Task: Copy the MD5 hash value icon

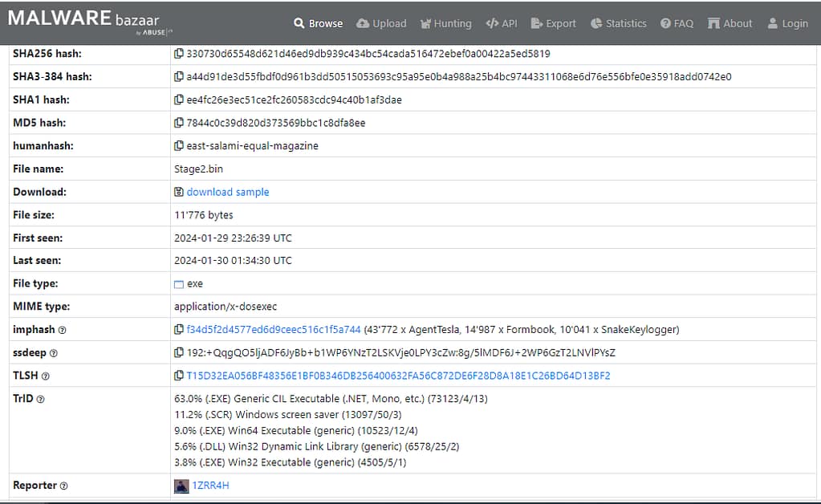Action: pos(179,124)
